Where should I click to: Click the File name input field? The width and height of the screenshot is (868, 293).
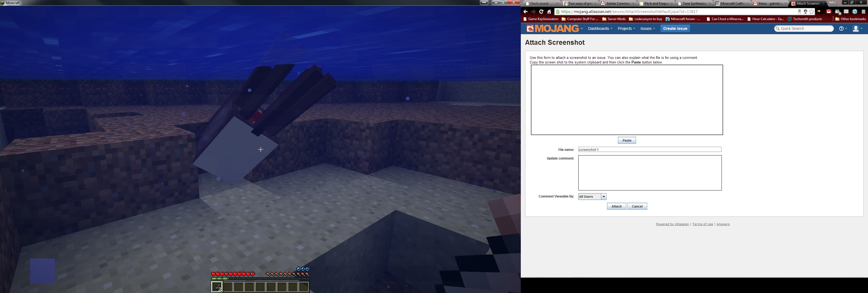point(649,150)
